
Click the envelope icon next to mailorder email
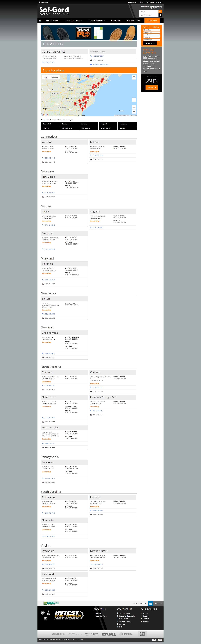click(x=91, y=64)
